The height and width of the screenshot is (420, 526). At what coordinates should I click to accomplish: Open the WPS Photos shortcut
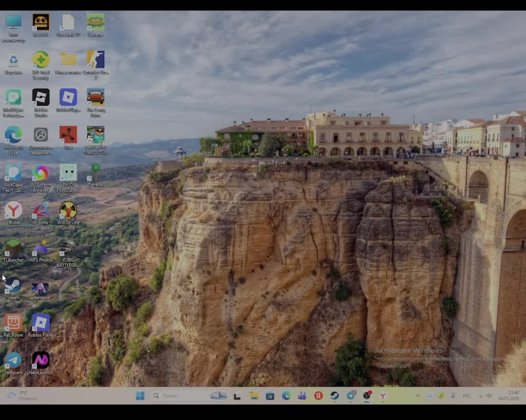(x=41, y=251)
